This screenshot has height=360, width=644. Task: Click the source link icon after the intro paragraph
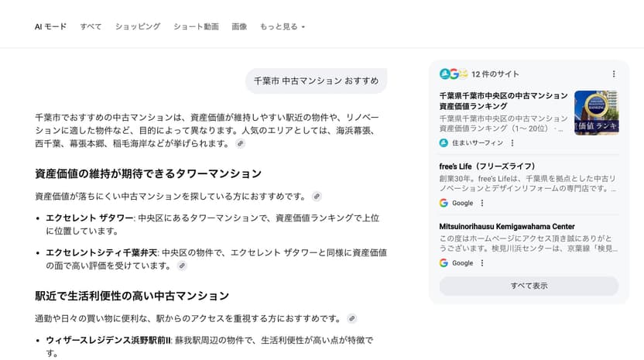click(240, 143)
